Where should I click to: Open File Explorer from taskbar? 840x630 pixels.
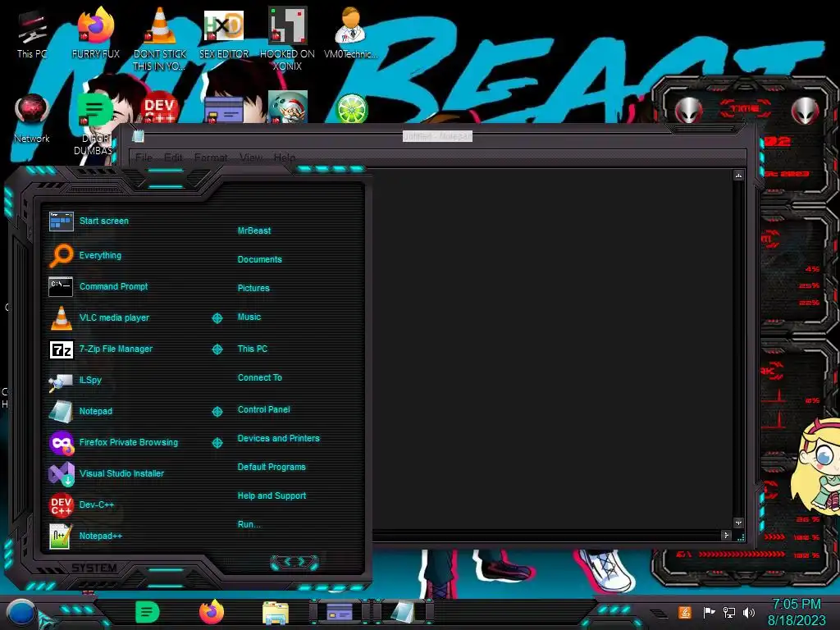point(276,613)
